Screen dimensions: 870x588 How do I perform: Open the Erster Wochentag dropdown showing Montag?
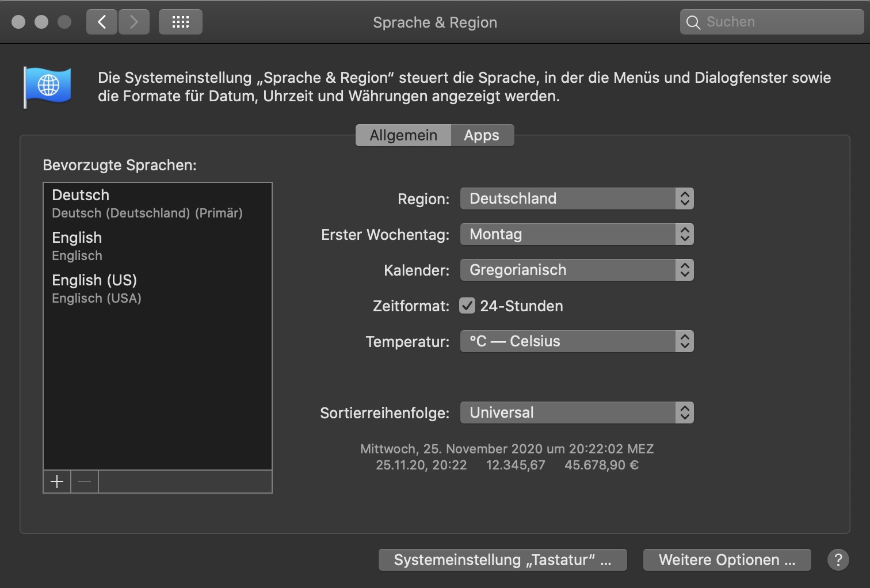pos(577,234)
